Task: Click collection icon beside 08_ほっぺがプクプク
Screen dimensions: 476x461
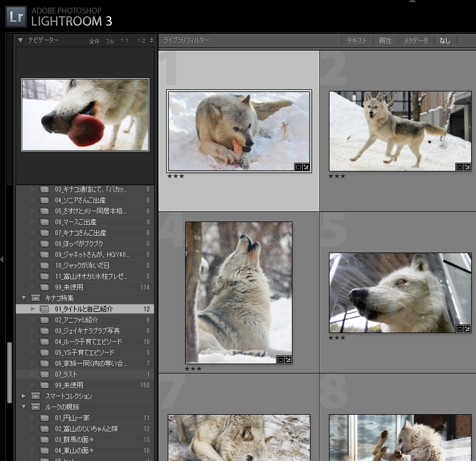Action: pyautogui.click(x=45, y=244)
